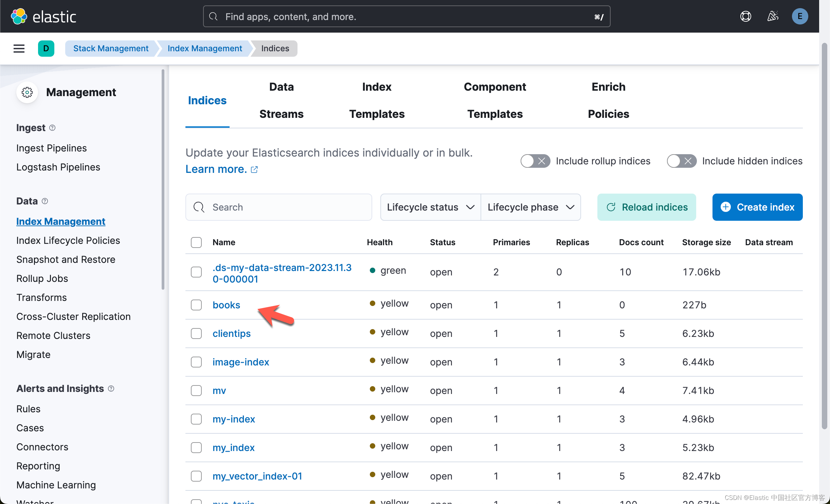830x504 pixels.
Task: Open the user avatar E menu
Action: [x=800, y=16]
